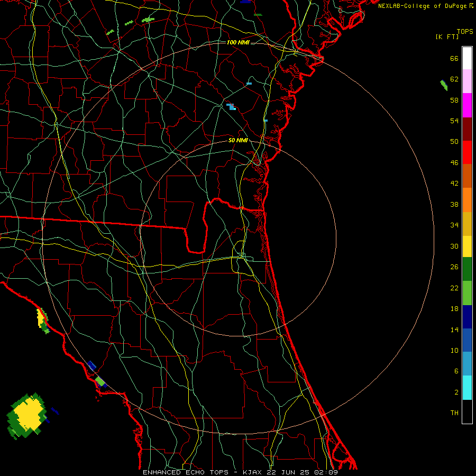Screen dimensions: 476x476
Task: Click the "NEXLAB-College of DuPage" credit text
Action: tap(422, 6)
